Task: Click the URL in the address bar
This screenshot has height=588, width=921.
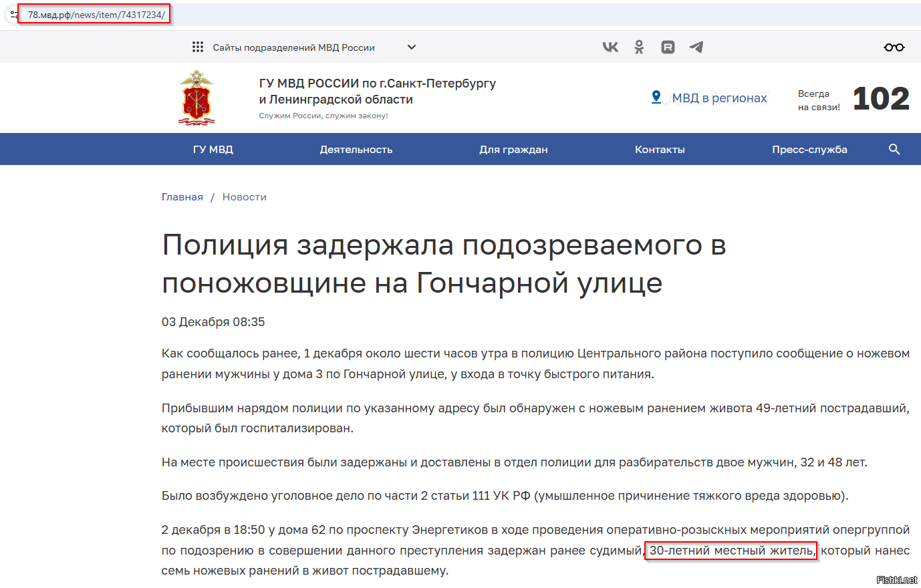Action: (96, 15)
